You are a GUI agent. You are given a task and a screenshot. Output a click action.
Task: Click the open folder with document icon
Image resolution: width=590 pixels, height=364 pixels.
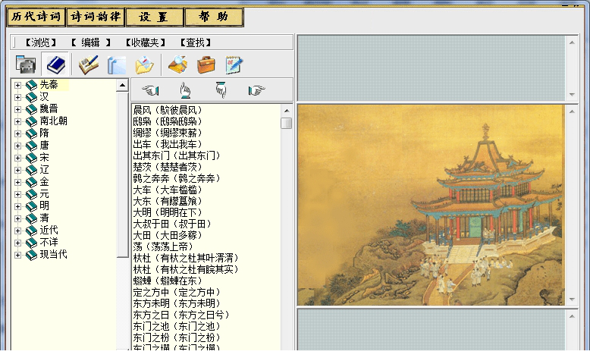[145, 64]
